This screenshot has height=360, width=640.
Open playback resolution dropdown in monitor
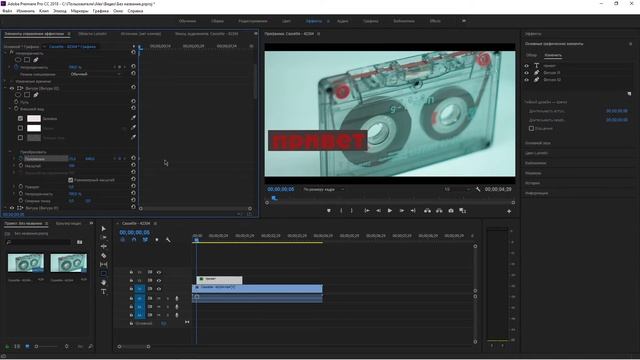[457, 189]
